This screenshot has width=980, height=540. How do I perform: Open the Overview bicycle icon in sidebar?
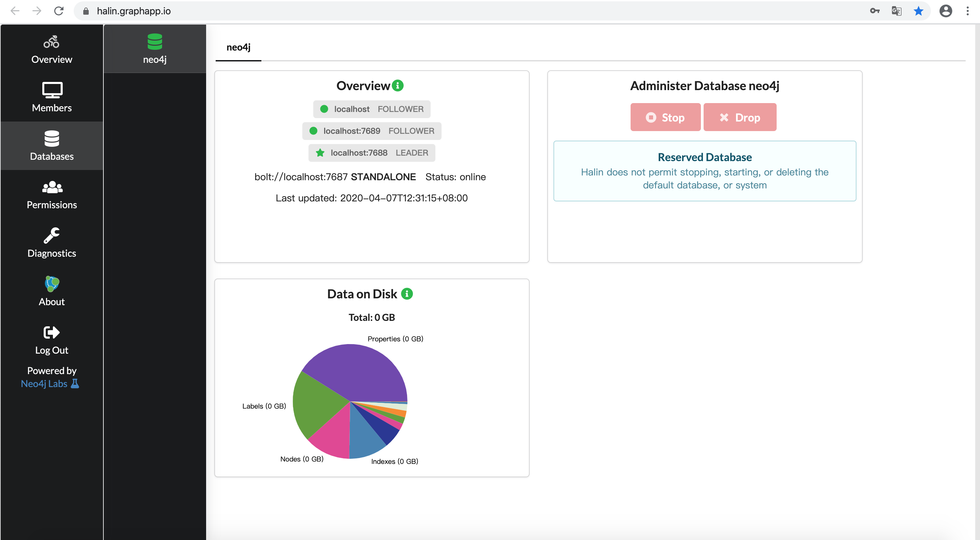coord(52,42)
